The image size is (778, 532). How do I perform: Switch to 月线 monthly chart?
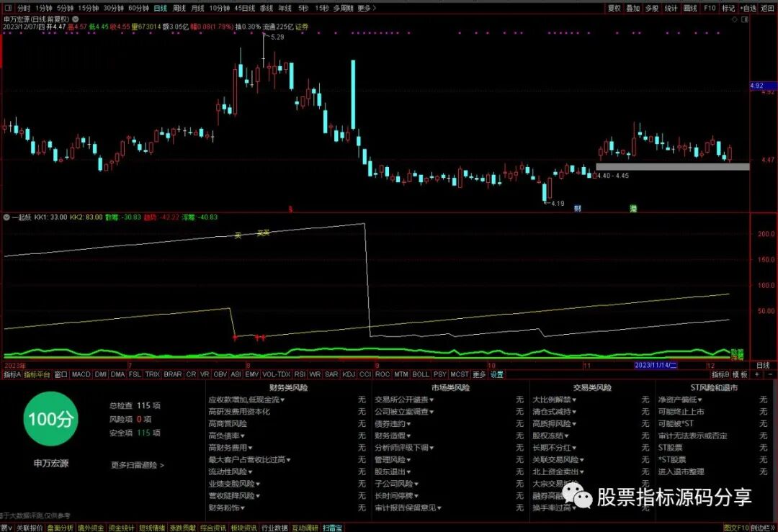point(197,8)
